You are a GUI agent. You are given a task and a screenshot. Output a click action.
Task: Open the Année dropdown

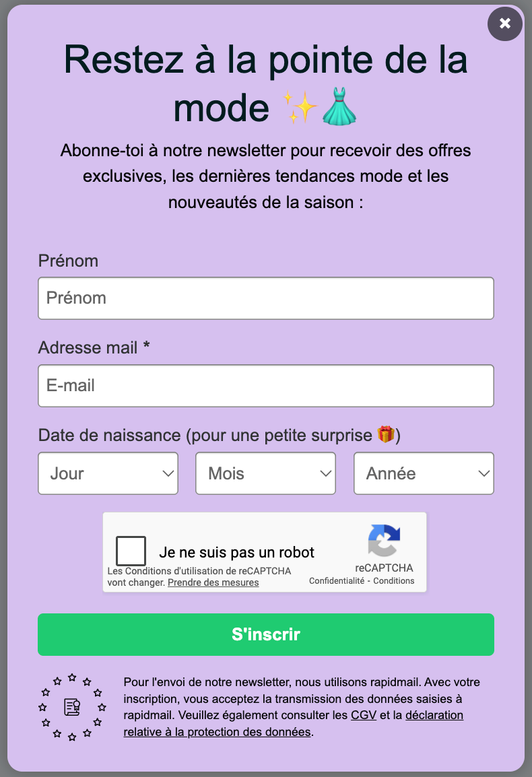click(x=424, y=473)
